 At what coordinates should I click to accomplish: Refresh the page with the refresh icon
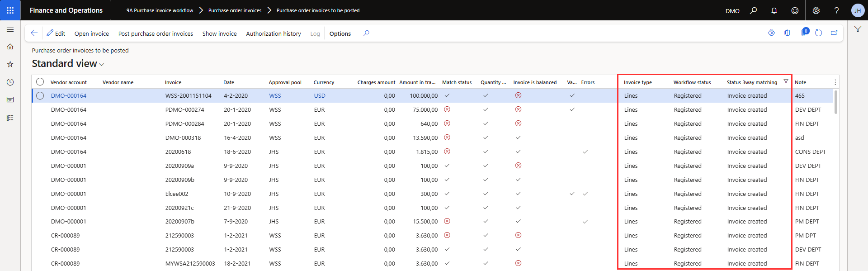point(818,33)
